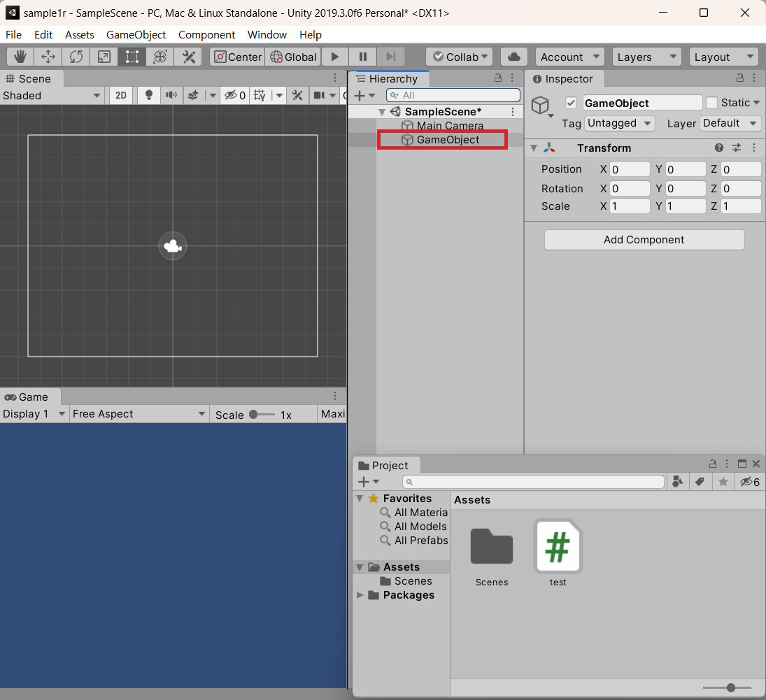Open the Component menu

[x=206, y=35]
